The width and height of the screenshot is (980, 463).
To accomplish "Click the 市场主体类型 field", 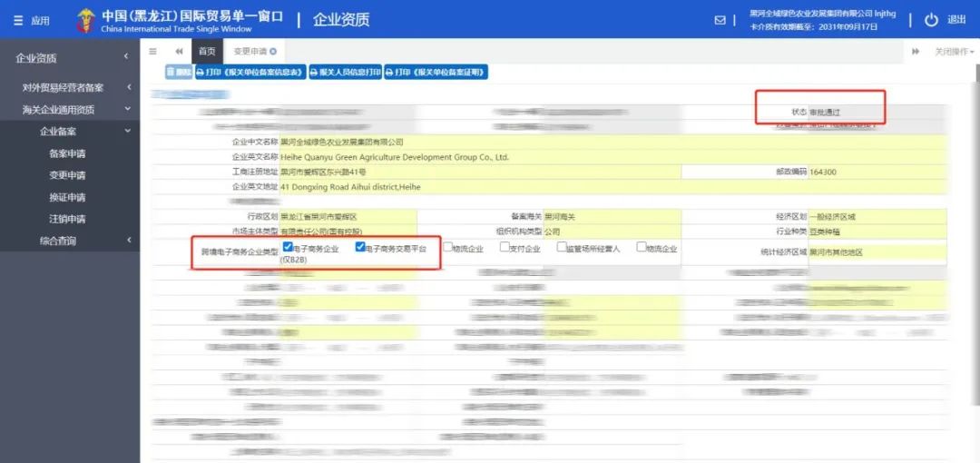I will point(348,231).
